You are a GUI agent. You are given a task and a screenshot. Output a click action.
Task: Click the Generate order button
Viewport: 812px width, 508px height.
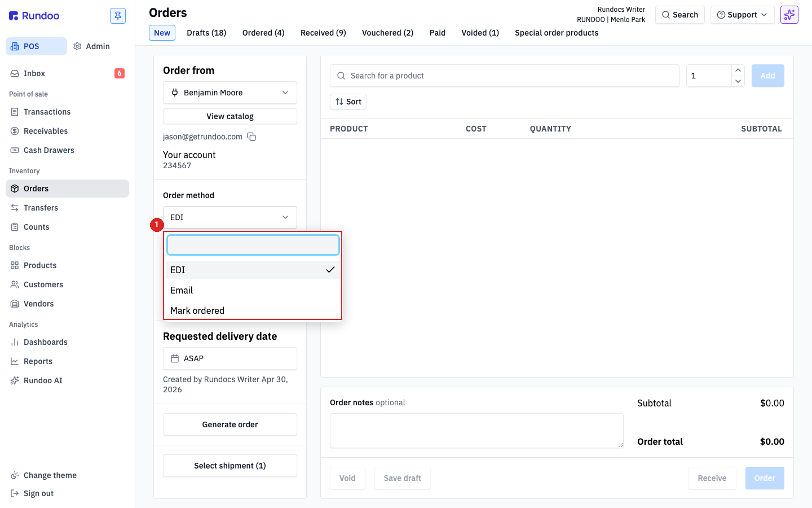(x=230, y=424)
